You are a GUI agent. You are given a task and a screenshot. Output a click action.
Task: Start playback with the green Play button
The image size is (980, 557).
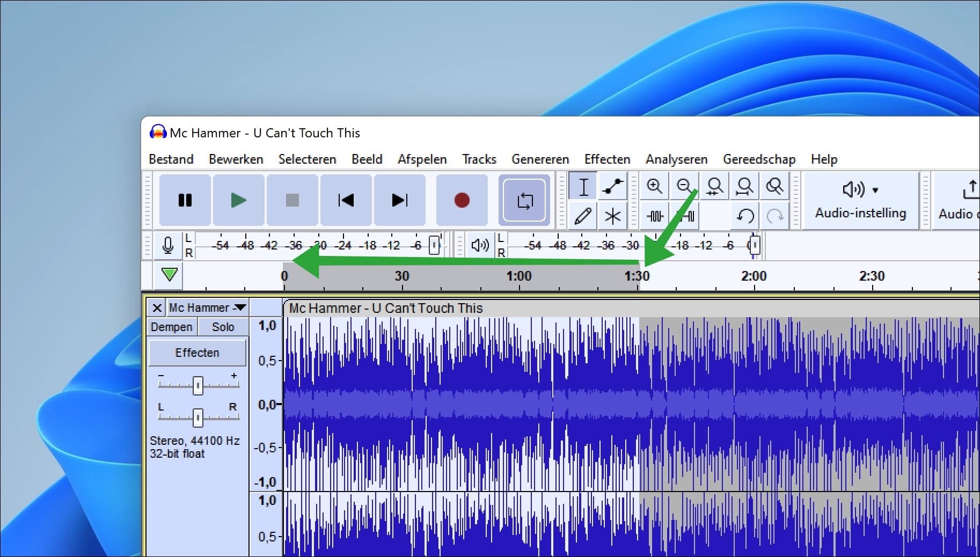click(238, 200)
